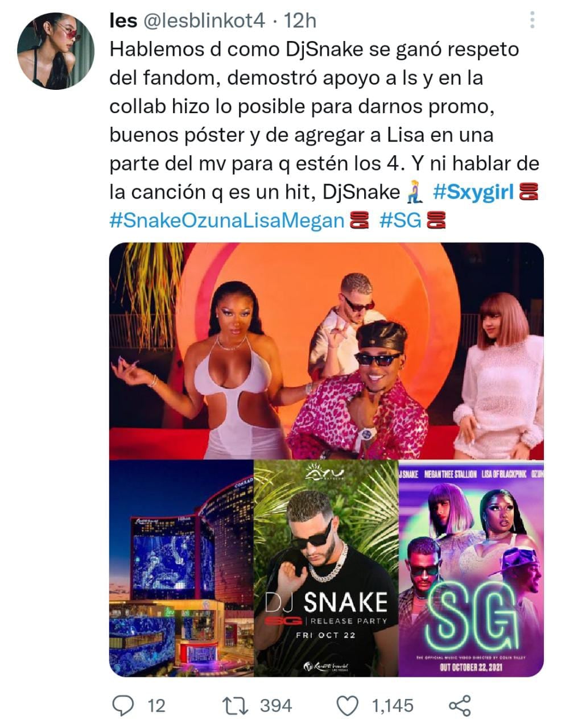View the music video group photo
This screenshot has width=561, height=728.
tap(327, 351)
